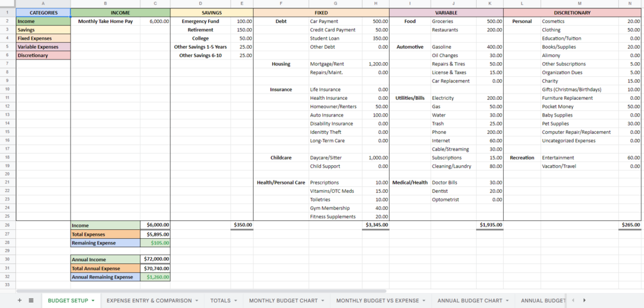Select the DISCRETIONARY header cell
Image resolution: width=644 pixels, height=308 pixels.
pyautogui.click(x=572, y=13)
